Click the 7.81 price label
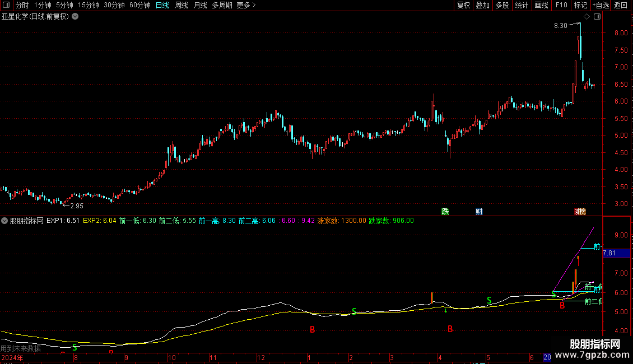The width and height of the screenshot is (633, 364). 609,253
